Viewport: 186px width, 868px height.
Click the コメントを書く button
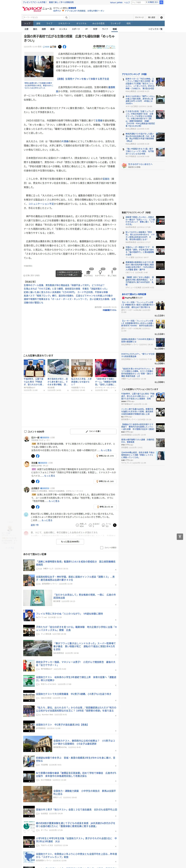[x=93, y=431]
